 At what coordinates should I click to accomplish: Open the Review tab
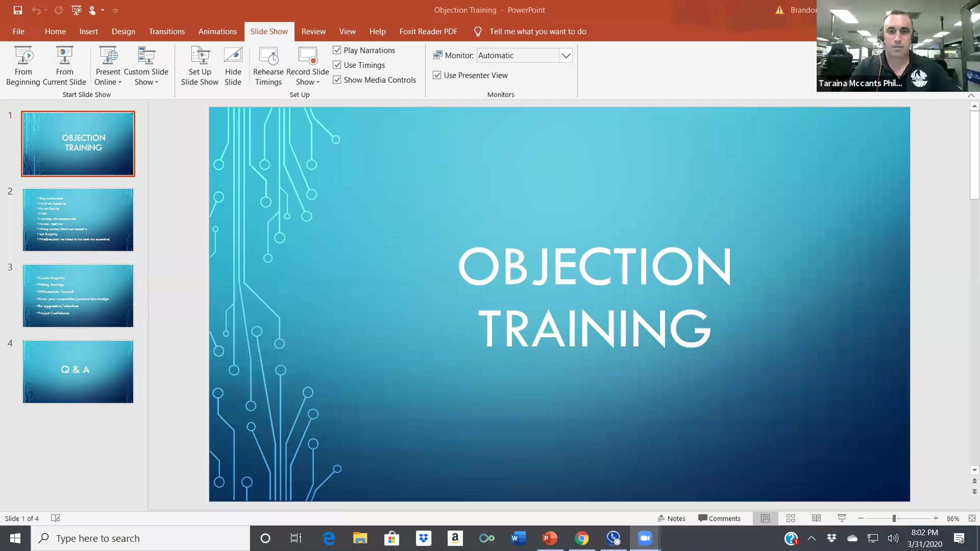(x=313, y=31)
